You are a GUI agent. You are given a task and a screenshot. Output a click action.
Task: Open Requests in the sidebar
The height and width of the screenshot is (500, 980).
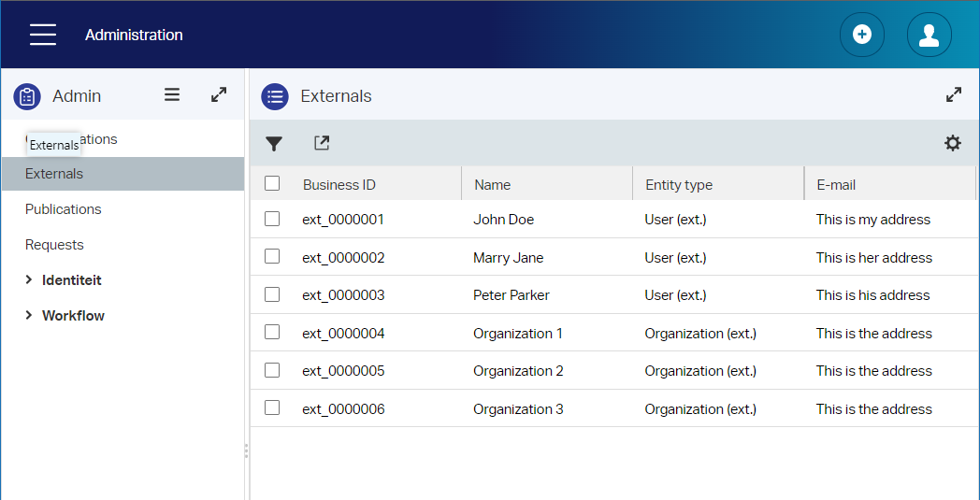tap(54, 245)
